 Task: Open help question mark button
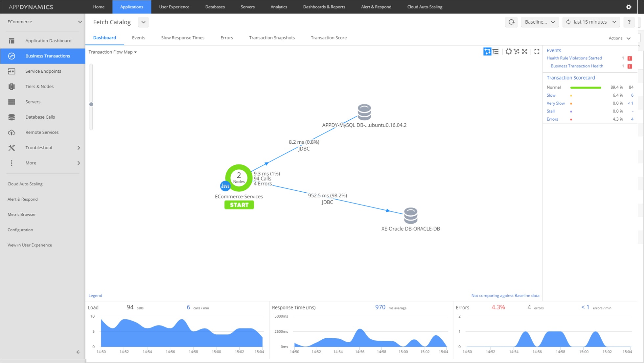[x=629, y=22]
